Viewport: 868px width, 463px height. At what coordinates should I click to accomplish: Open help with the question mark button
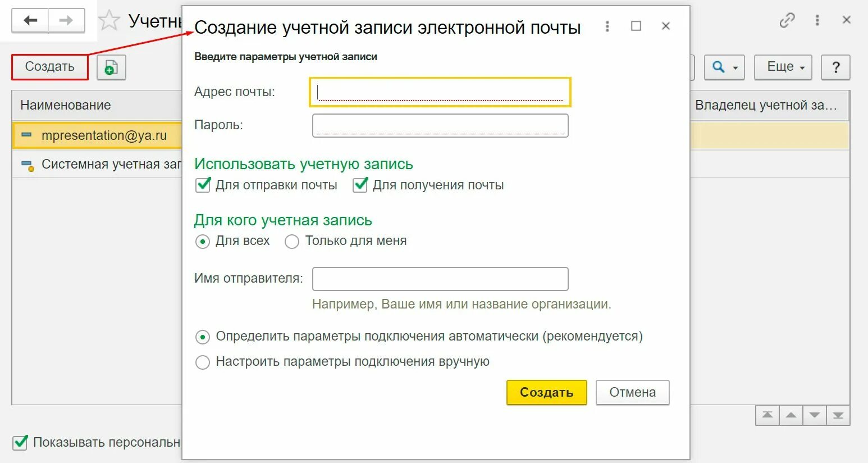pos(835,67)
